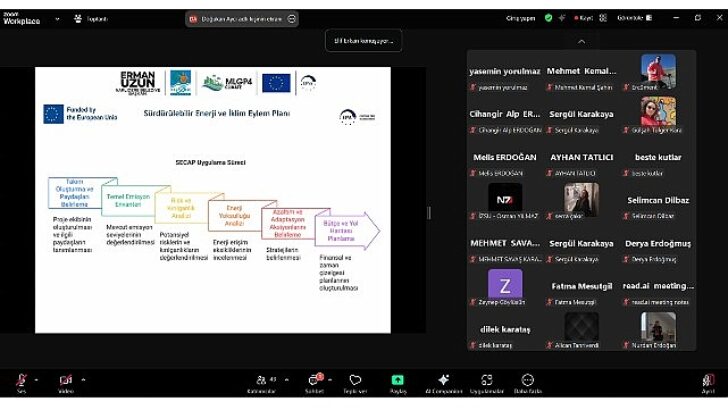Image resolution: width=728 pixels, height=410 pixels.
Task: Show Daha fazla more options
Action: (527, 381)
